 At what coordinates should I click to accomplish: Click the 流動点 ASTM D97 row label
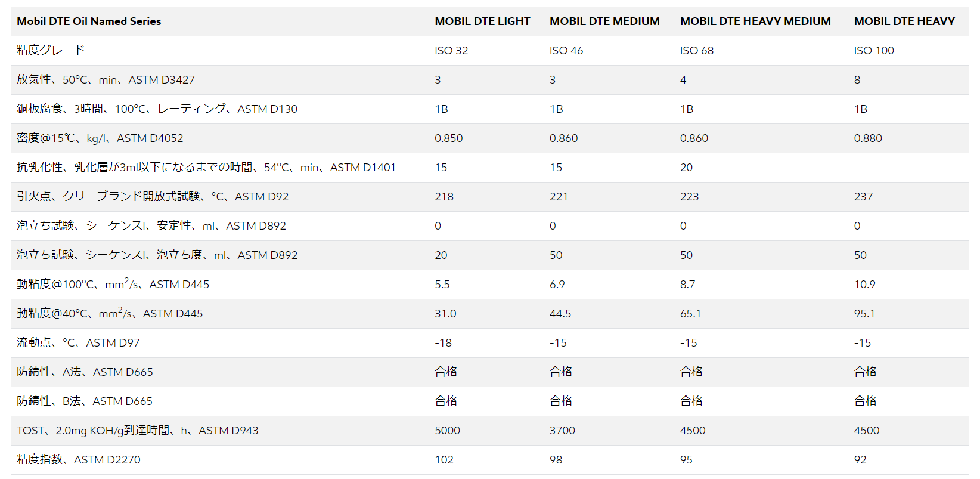coord(78,342)
